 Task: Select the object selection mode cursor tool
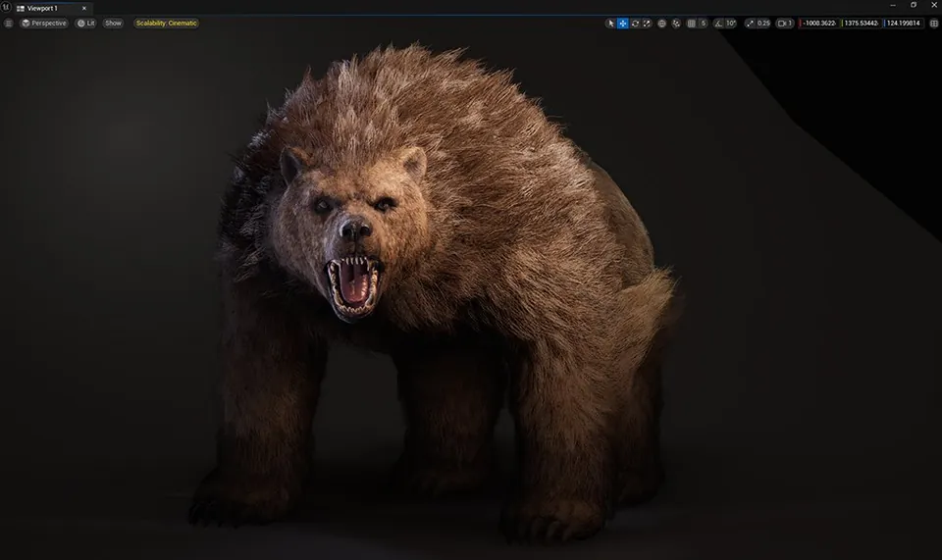point(611,24)
